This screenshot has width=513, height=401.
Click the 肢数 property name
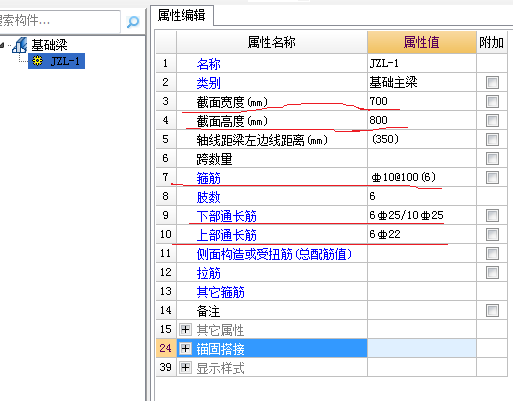[x=208, y=197]
